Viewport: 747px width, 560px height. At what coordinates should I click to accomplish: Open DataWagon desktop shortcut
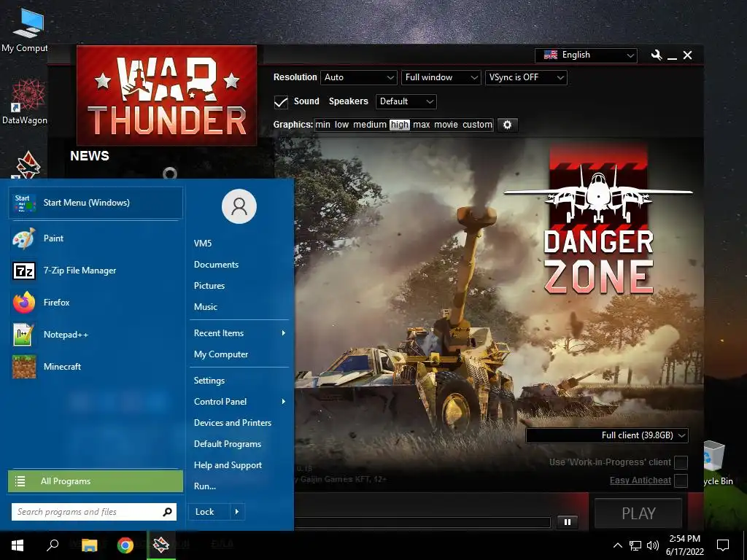[x=25, y=102]
